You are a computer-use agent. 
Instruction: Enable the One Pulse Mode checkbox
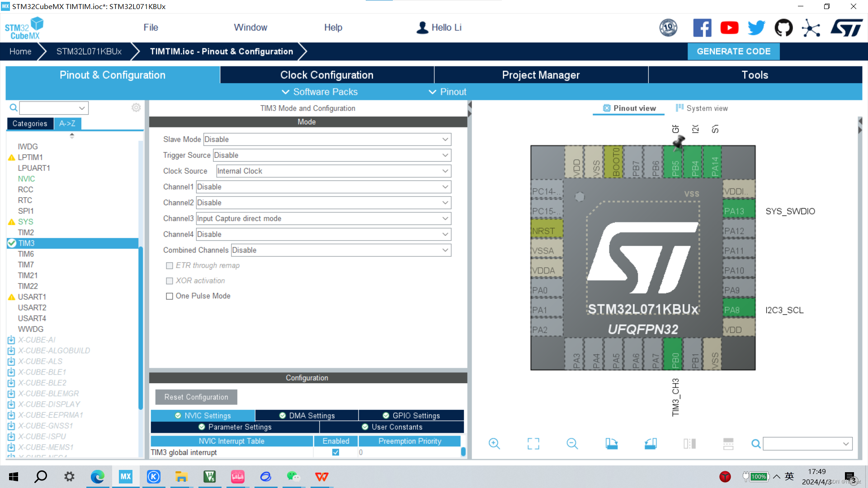coord(170,296)
